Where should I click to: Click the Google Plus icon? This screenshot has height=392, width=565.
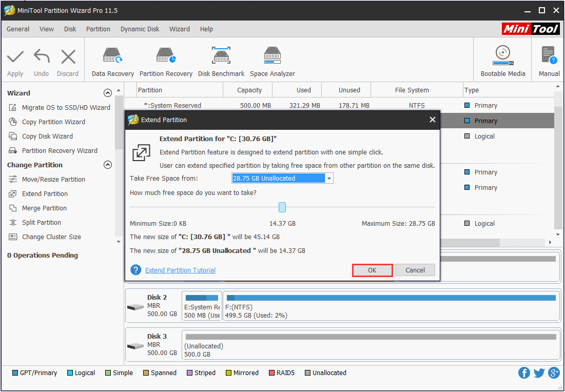(554, 373)
